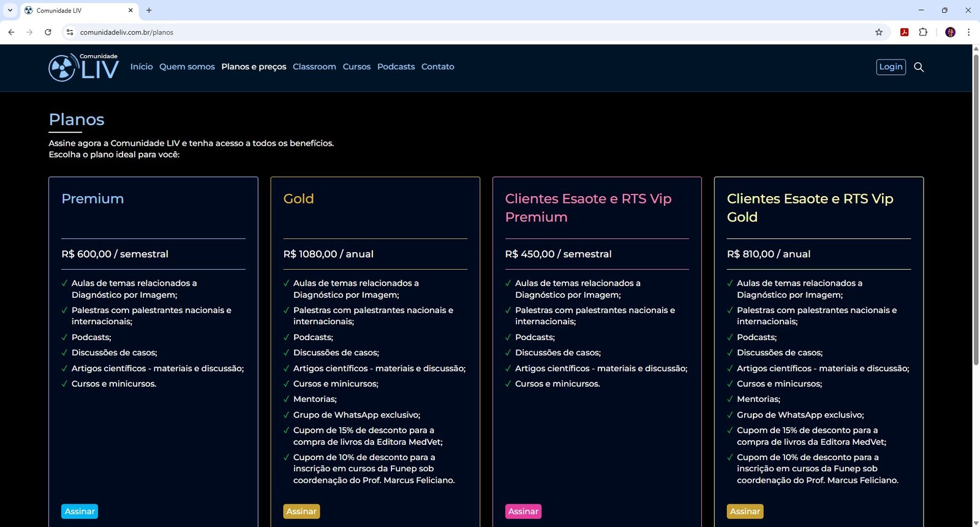
Task: Click Podcasts item in the Premium plan list
Action: point(91,337)
